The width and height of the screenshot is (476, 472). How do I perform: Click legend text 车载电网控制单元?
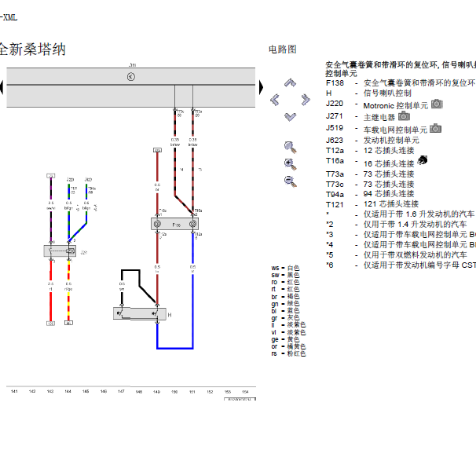[395, 130]
